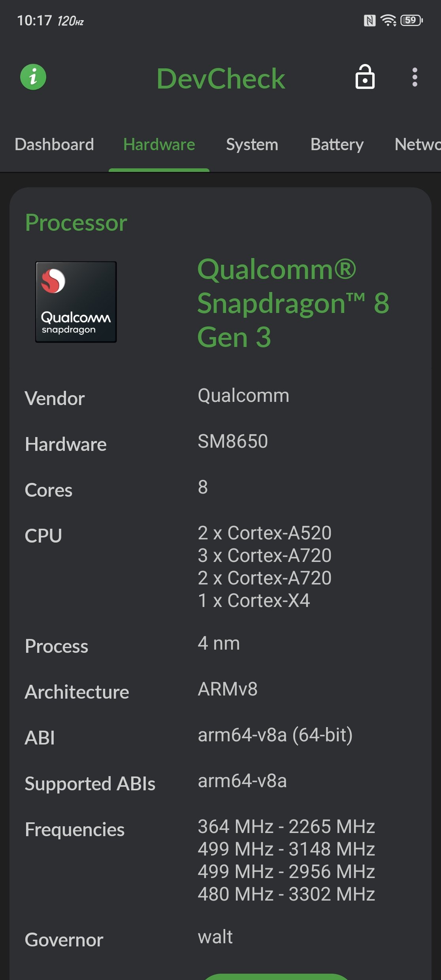Go to the Battery tab
The height and width of the screenshot is (980, 441).
[337, 145]
